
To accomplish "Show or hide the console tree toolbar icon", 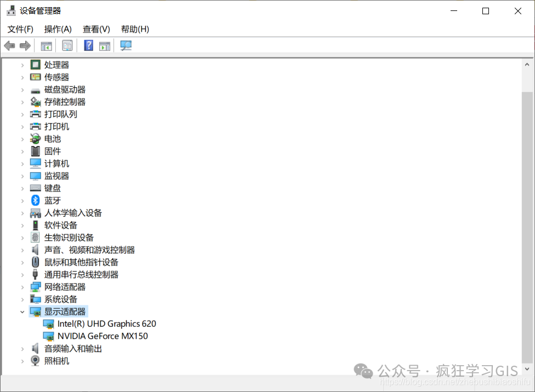I will pyautogui.click(x=46, y=46).
